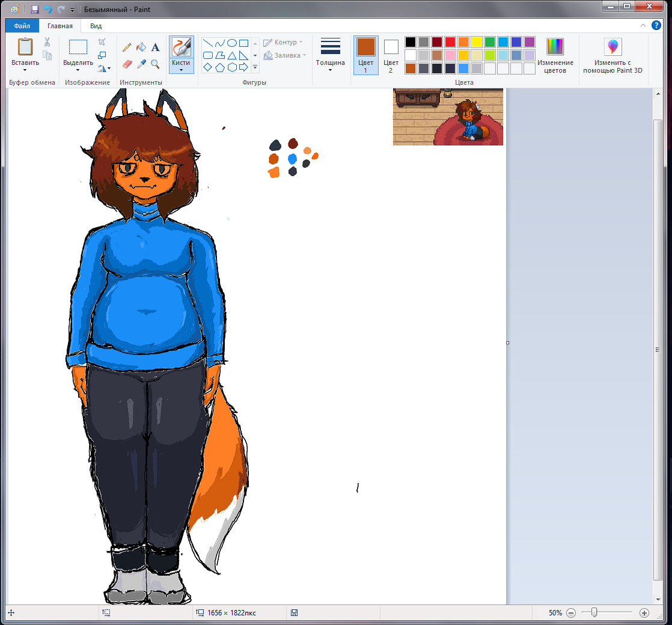Click Изменить с помощью Paint 3D button
The image size is (672, 625).
pos(612,56)
